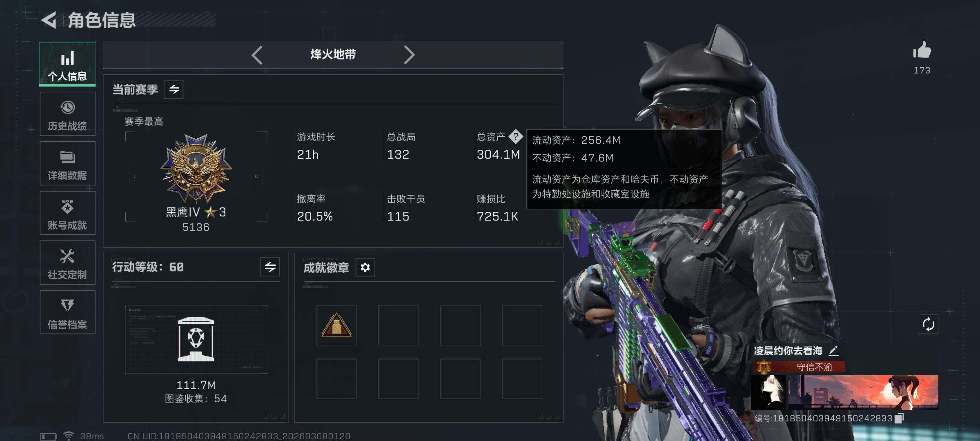
Task: Open the 信誉档案 tab
Action: (x=68, y=312)
